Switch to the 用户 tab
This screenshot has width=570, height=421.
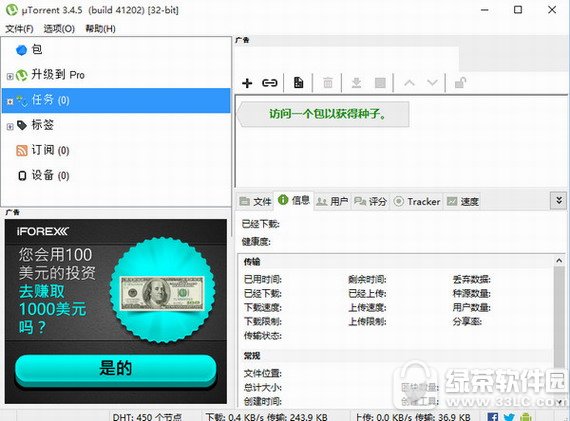[332, 201]
